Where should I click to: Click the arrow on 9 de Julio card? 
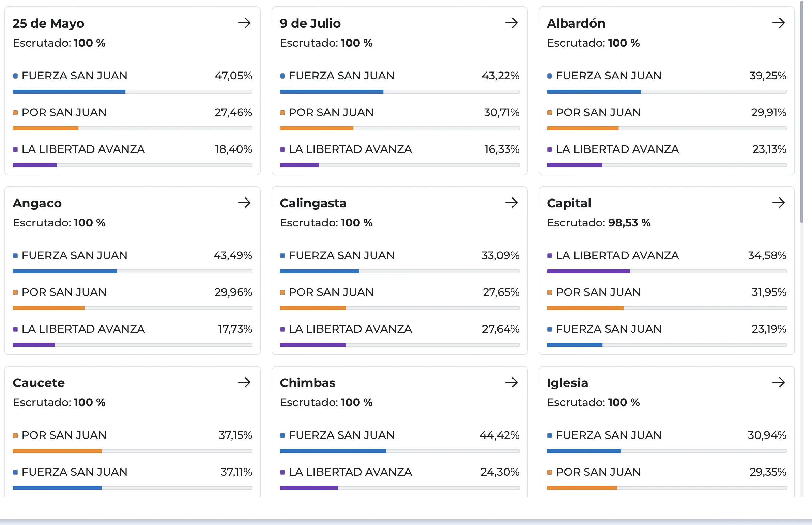pyautogui.click(x=511, y=23)
